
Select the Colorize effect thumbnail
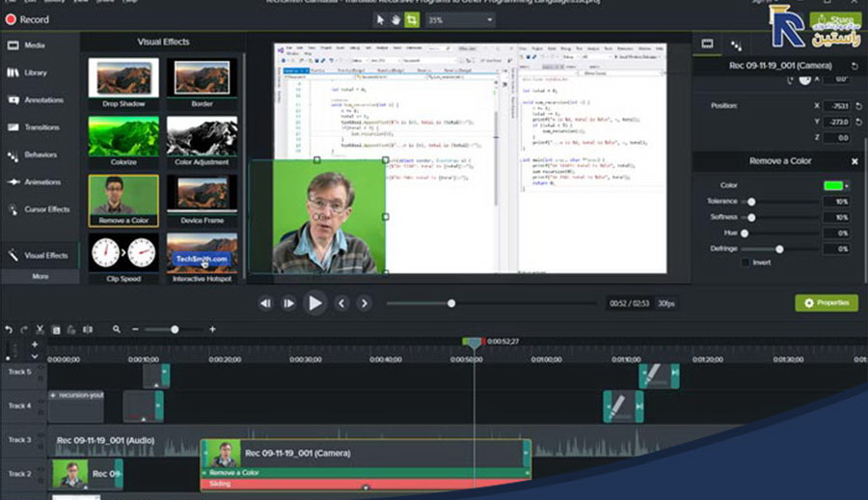pos(122,136)
